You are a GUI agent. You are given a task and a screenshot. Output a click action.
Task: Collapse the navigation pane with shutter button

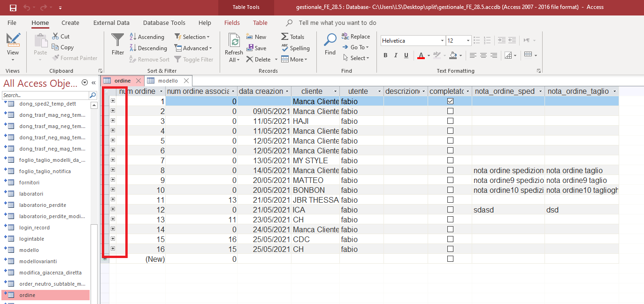click(93, 83)
